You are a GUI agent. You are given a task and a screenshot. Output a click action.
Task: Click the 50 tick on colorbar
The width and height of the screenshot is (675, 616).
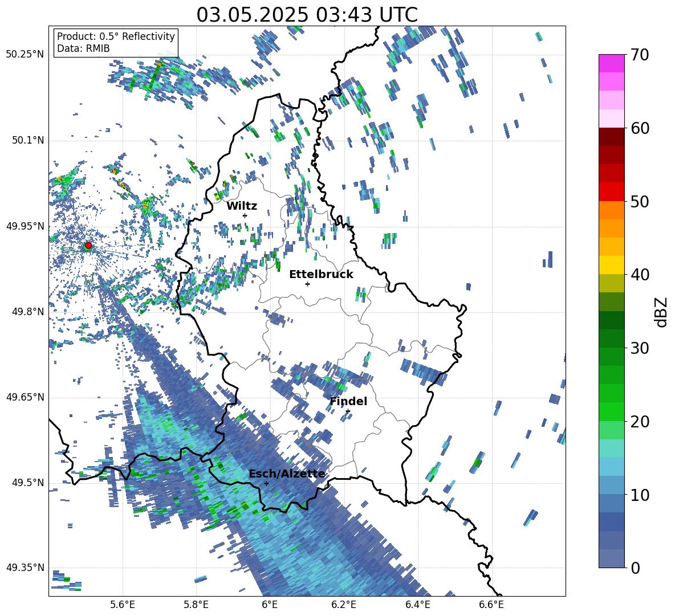coord(640,201)
